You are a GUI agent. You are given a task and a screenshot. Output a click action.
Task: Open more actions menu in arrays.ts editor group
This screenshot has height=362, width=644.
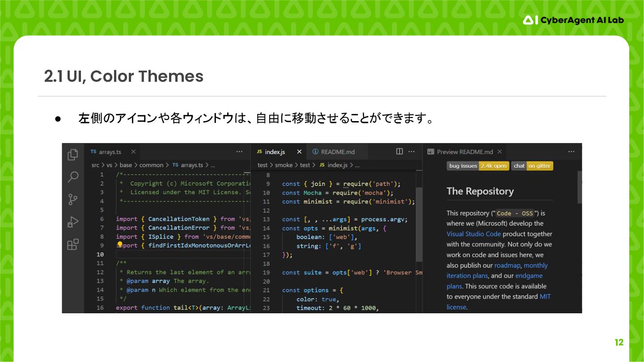click(240, 152)
